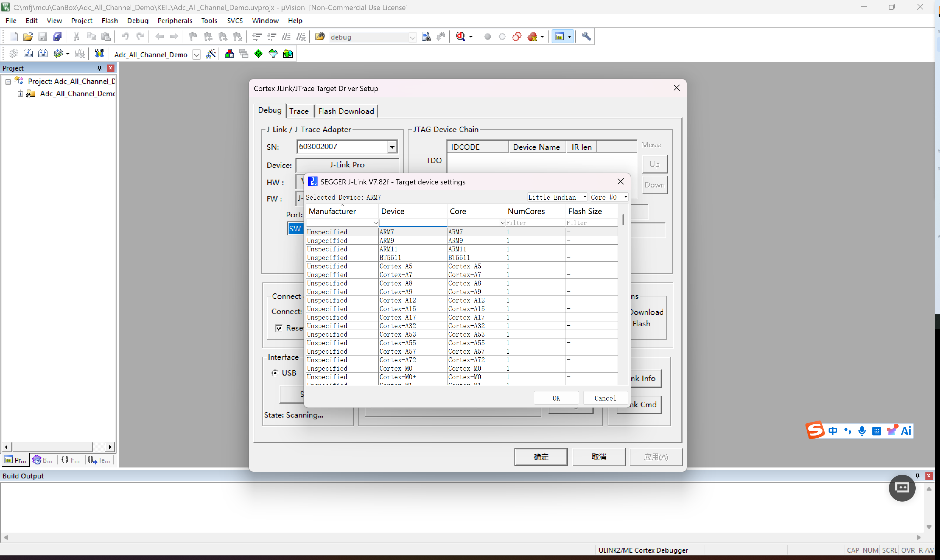Click the 确定 button
940x560 pixels.
[x=541, y=457]
